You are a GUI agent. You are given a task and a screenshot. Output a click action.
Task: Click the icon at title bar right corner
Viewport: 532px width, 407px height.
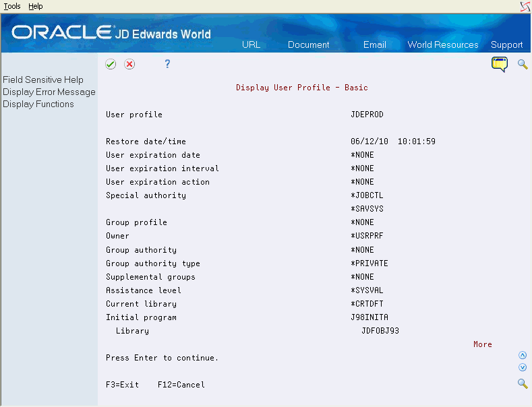(x=525, y=7)
